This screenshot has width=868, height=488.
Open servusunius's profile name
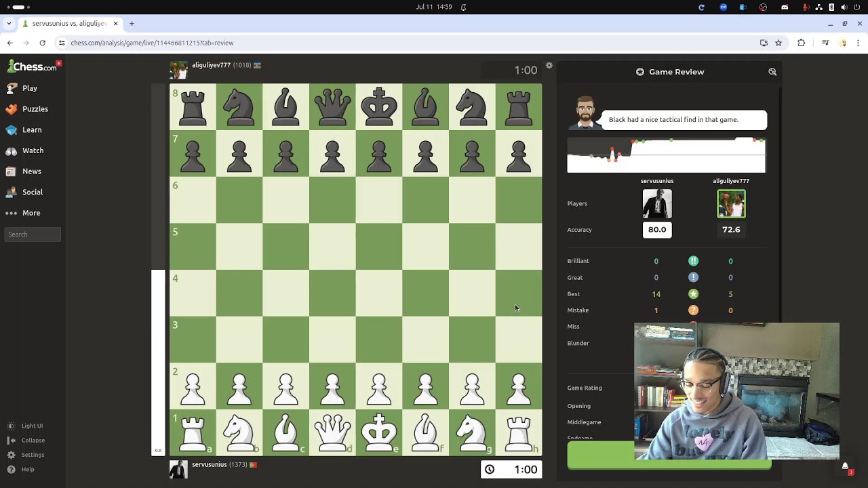(x=209, y=464)
